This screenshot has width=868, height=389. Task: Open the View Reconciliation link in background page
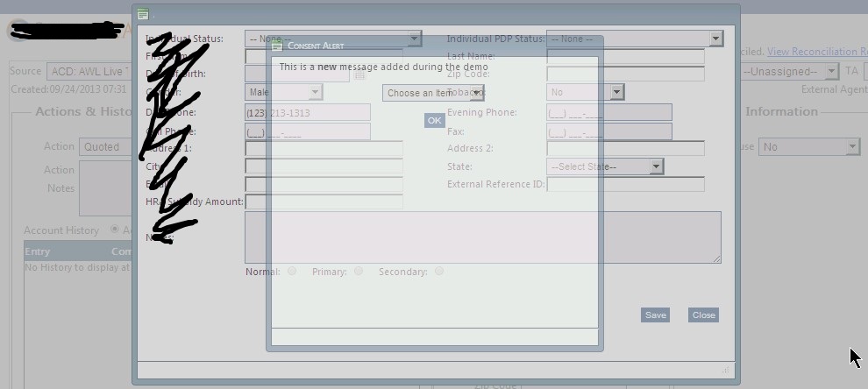817,52
